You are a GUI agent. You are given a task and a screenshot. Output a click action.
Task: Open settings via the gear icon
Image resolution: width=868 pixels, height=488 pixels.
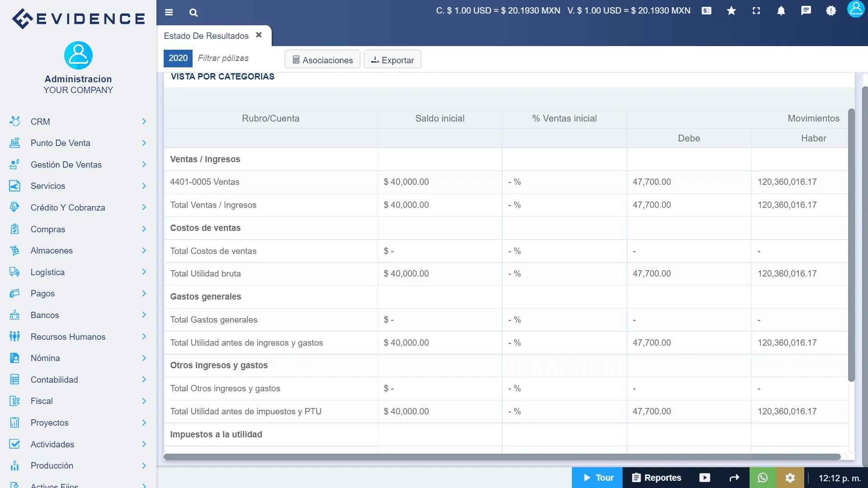(790, 478)
